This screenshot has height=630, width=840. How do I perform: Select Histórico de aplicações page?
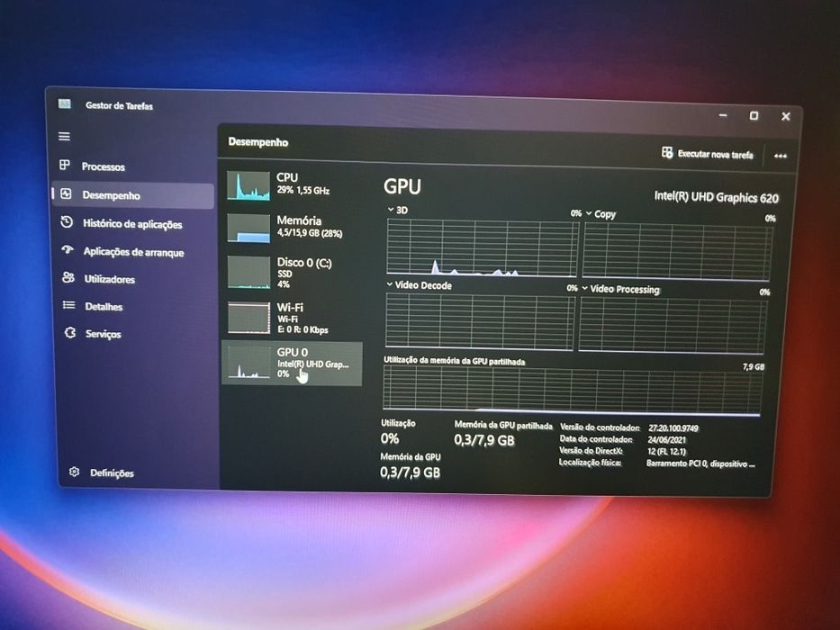point(132,224)
